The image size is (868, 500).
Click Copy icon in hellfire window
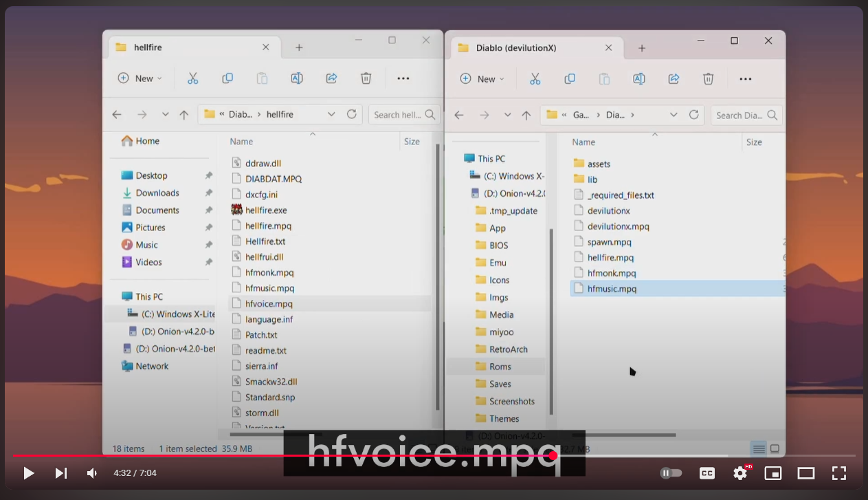tap(227, 78)
